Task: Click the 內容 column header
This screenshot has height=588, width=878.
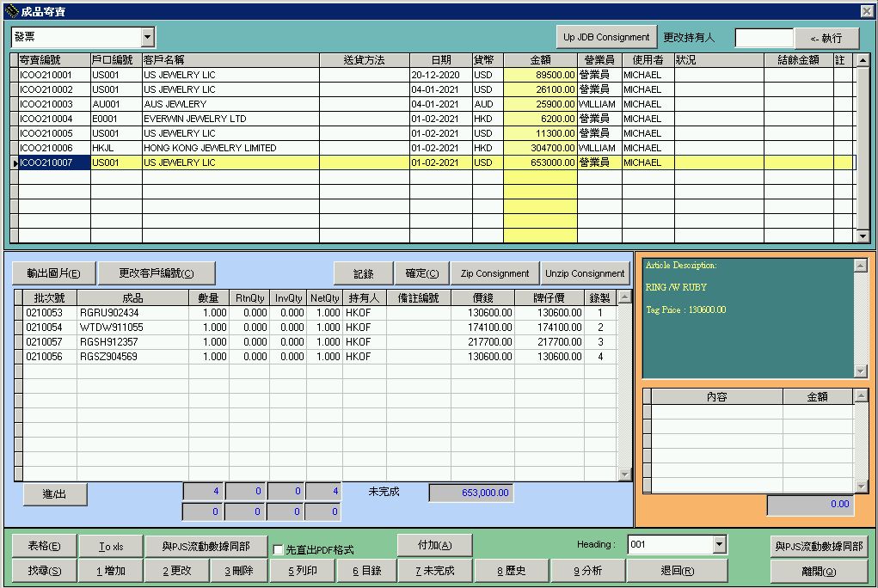Action: (x=716, y=396)
